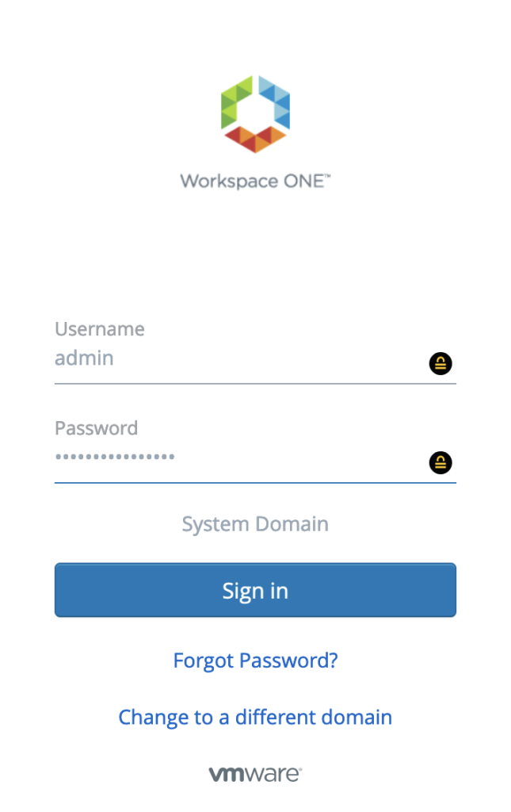511x812 pixels.
Task: Click the blue segment of the logo
Action: 275,100
